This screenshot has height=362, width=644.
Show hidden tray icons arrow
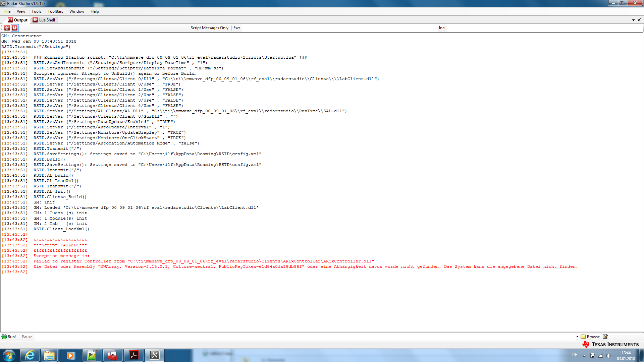pyautogui.click(x=584, y=356)
